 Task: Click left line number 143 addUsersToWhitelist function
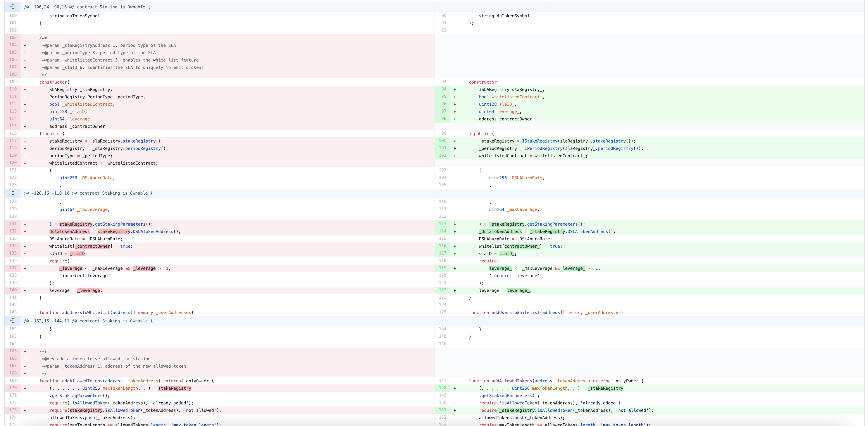pos(13,312)
